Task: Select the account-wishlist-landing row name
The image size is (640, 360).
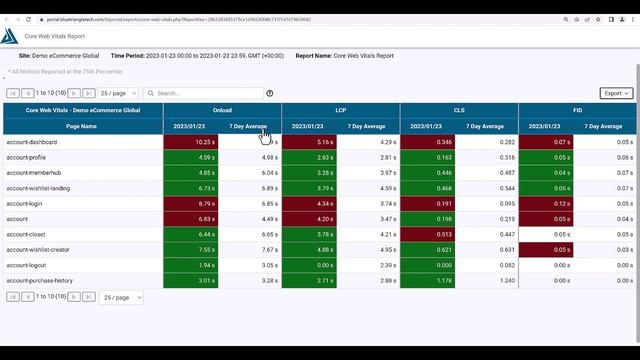Action: tap(38, 189)
